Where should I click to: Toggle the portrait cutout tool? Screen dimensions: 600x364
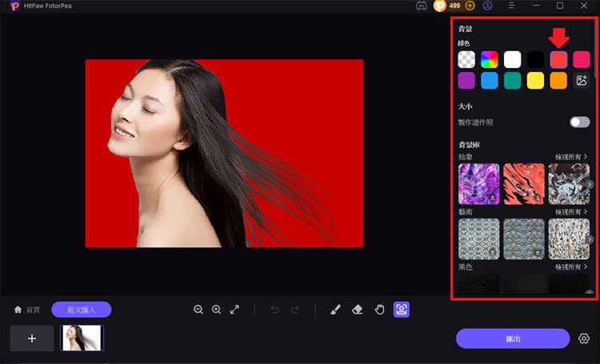(402, 310)
